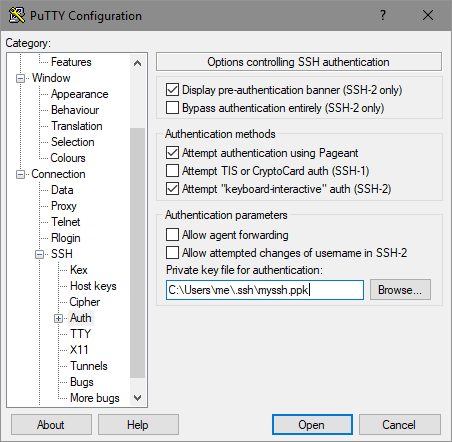This screenshot has width=452, height=442.
Task: Enable Bypass authentication entirely checkbox
Action: (x=172, y=108)
